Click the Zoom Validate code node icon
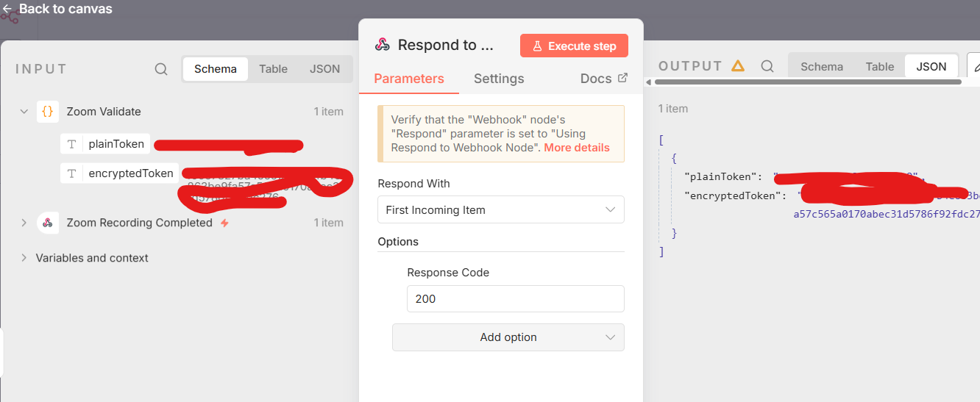The image size is (980, 402). (48, 112)
